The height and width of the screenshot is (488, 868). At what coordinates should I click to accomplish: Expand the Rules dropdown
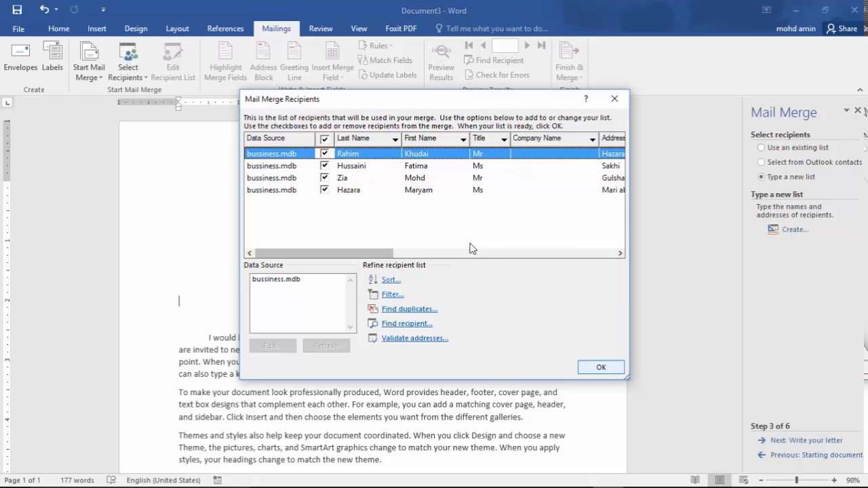click(376, 45)
